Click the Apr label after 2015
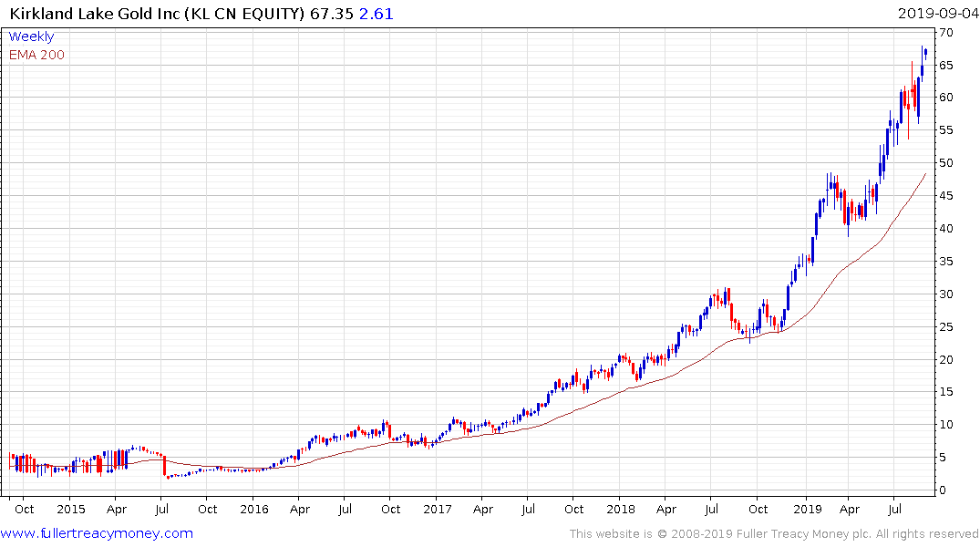 pyautogui.click(x=117, y=510)
